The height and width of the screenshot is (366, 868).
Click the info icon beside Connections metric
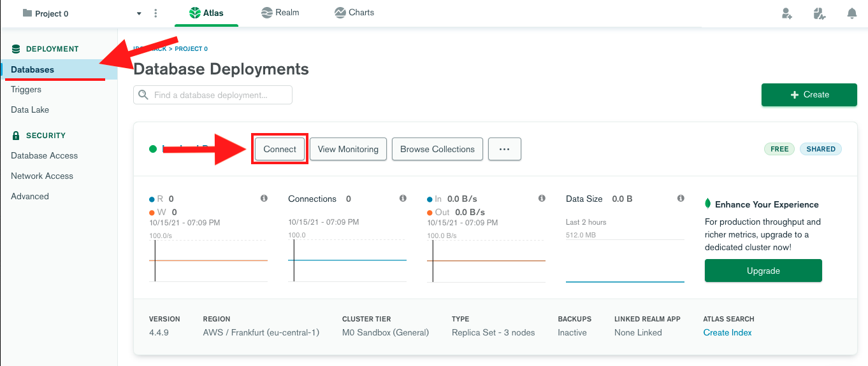point(403,199)
